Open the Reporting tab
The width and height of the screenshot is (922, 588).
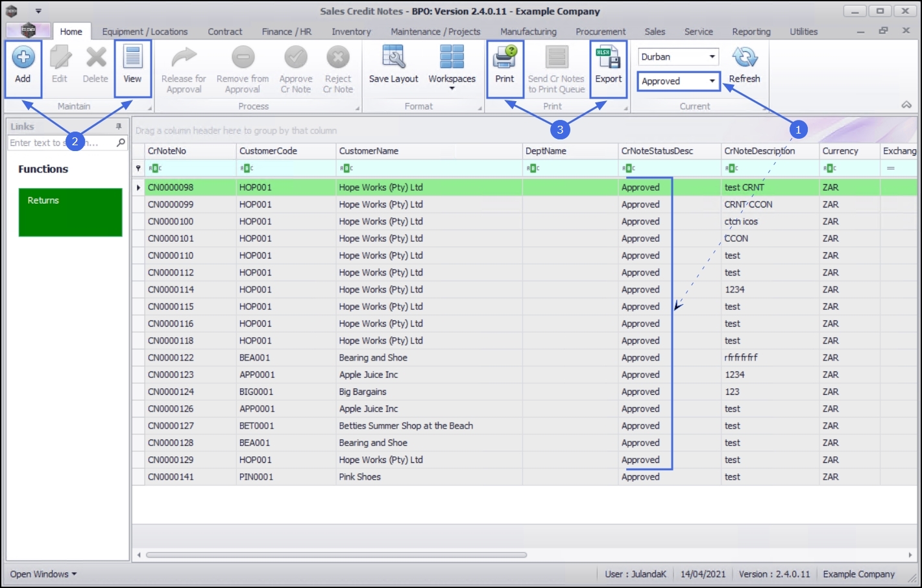[x=751, y=31]
